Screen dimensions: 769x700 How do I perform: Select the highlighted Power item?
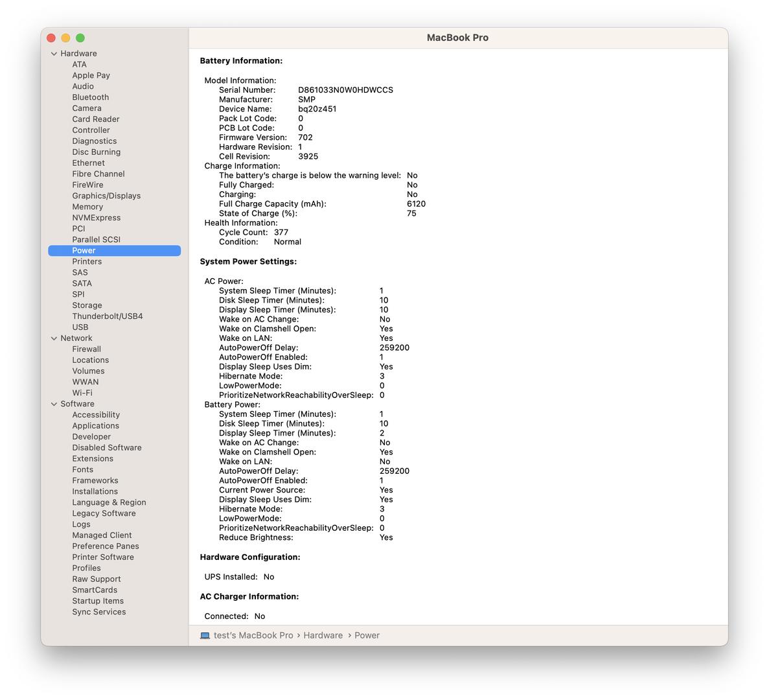pyautogui.click(x=114, y=251)
